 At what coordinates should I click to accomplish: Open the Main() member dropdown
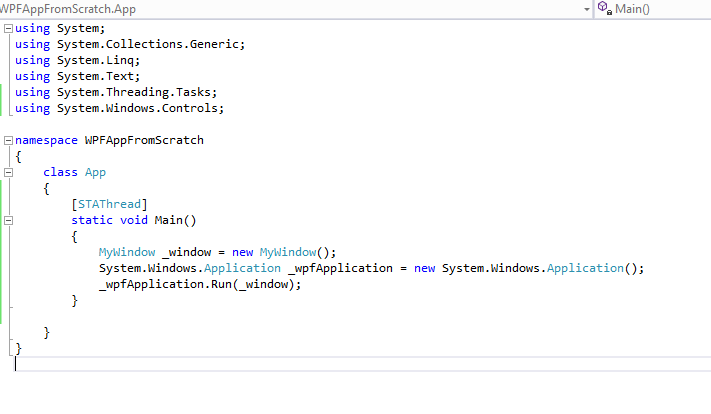coord(653,9)
